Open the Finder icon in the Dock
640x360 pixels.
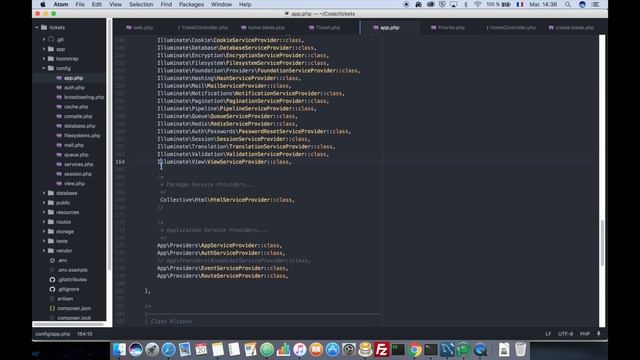click(x=119, y=350)
